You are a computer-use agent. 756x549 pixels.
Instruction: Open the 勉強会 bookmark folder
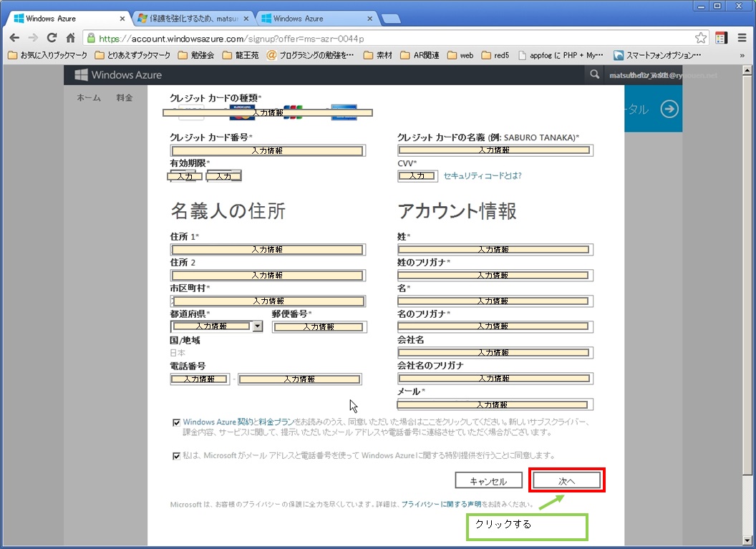point(196,55)
